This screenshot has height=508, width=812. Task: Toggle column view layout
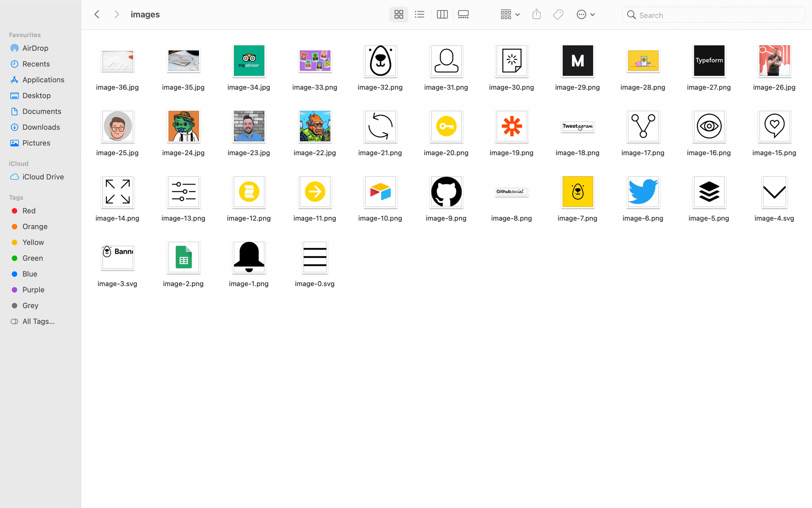[442, 14]
